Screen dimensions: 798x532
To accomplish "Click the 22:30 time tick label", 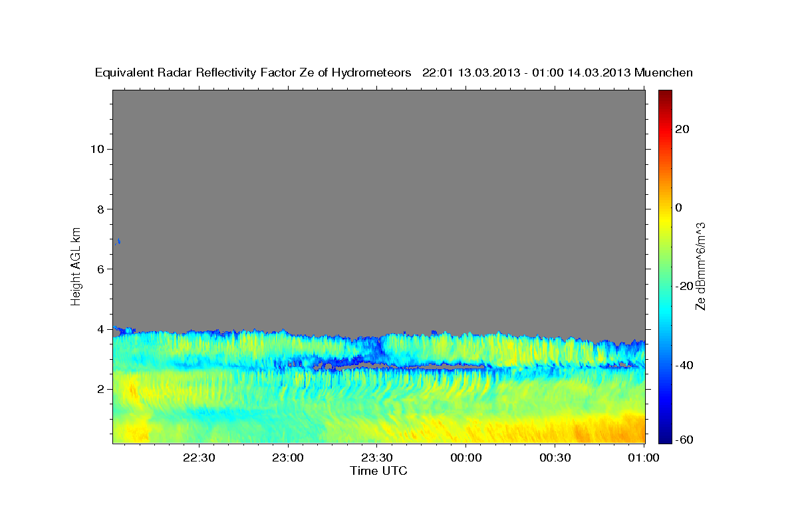I will 199,458.
